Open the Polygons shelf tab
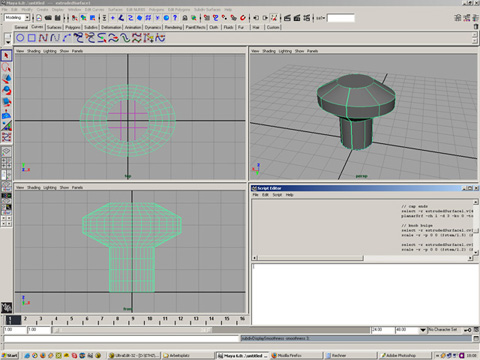Screen dimensions: 480x360 (x=73, y=27)
